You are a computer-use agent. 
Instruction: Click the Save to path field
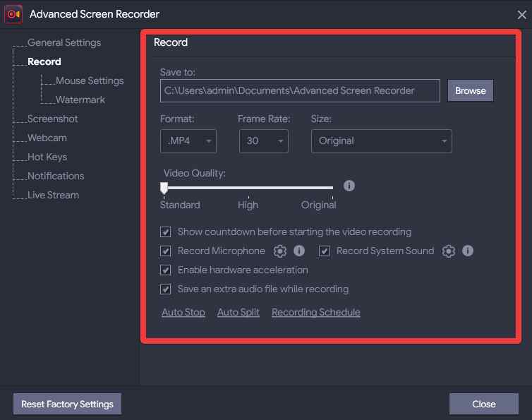(x=300, y=90)
